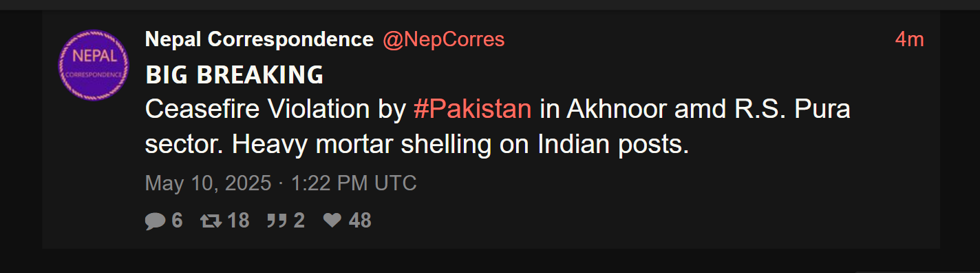The image size is (980, 273).
Task: Visit the @NepCorres handle link
Action: point(444,40)
